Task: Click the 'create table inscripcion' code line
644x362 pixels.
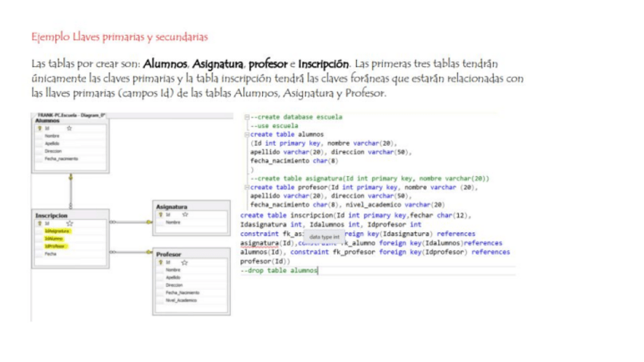Action: (x=355, y=215)
